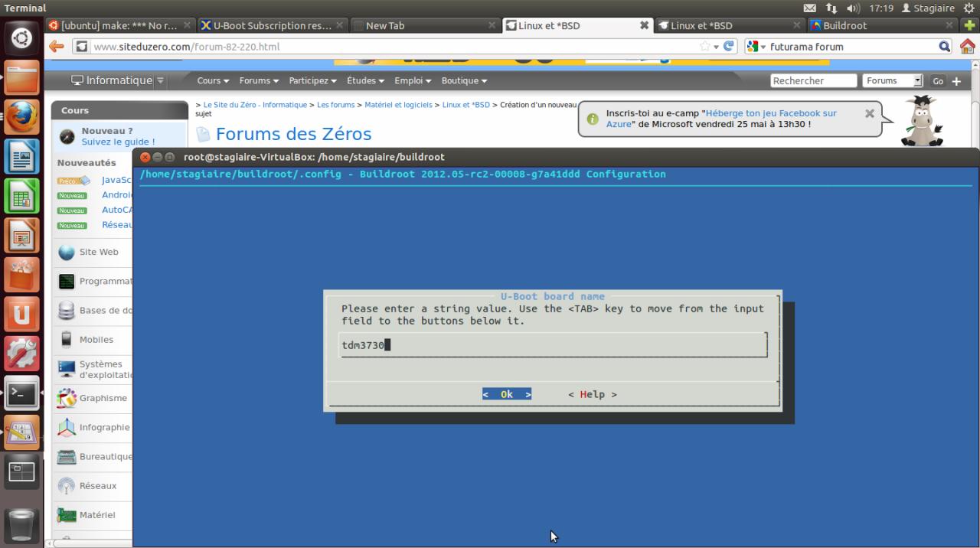Viewport: 980px width, 548px height.
Task: Open the Participez menu
Action: (x=313, y=80)
